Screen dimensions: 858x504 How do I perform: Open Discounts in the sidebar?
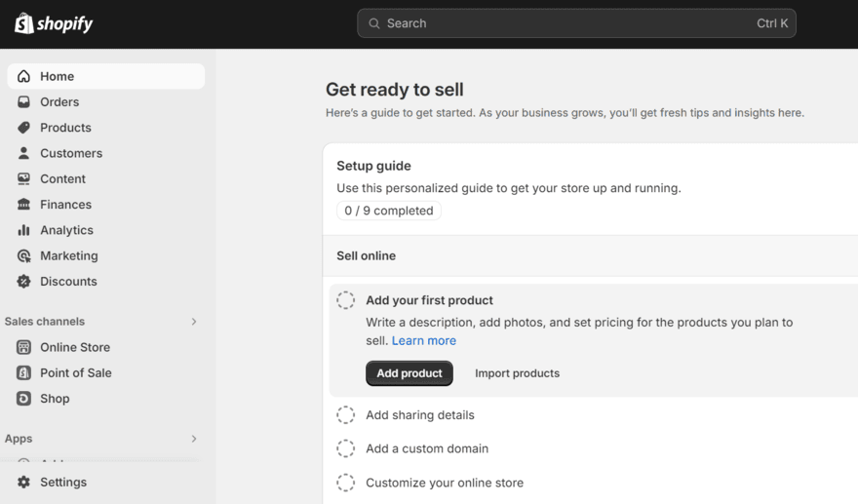106,282
